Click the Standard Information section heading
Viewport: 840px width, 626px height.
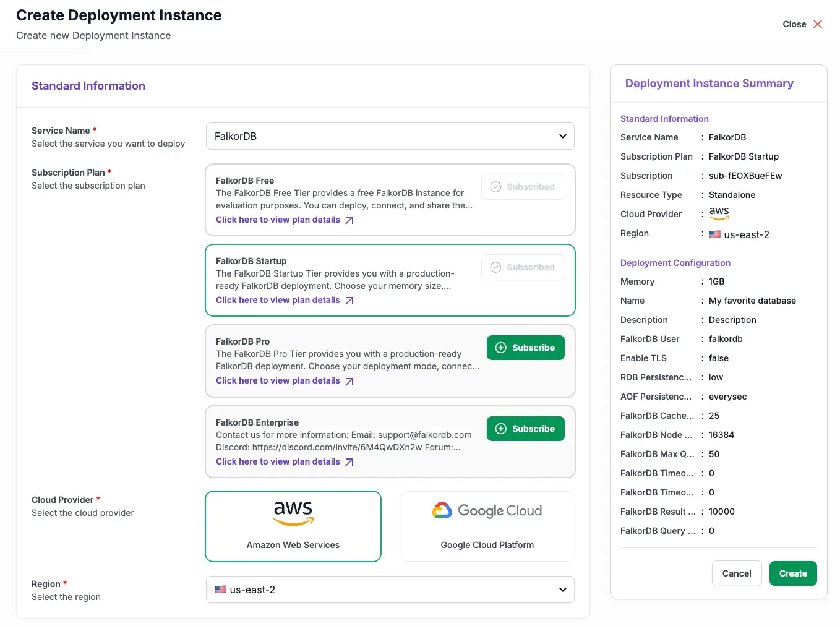[88, 86]
